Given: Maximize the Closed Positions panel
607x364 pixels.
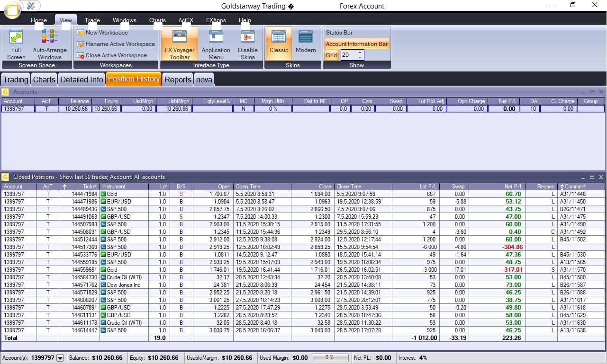Looking at the screenshot, I should point(592,177).
